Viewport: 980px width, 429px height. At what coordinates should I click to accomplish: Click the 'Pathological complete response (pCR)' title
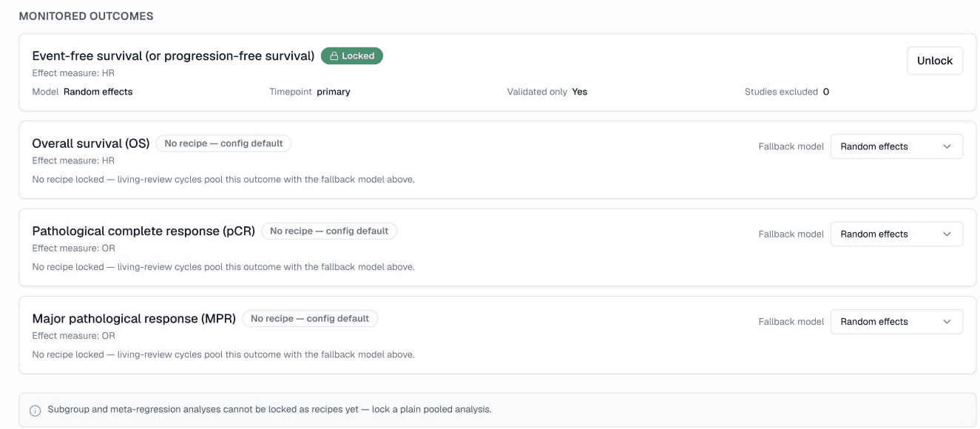click(x=143, y=231)
